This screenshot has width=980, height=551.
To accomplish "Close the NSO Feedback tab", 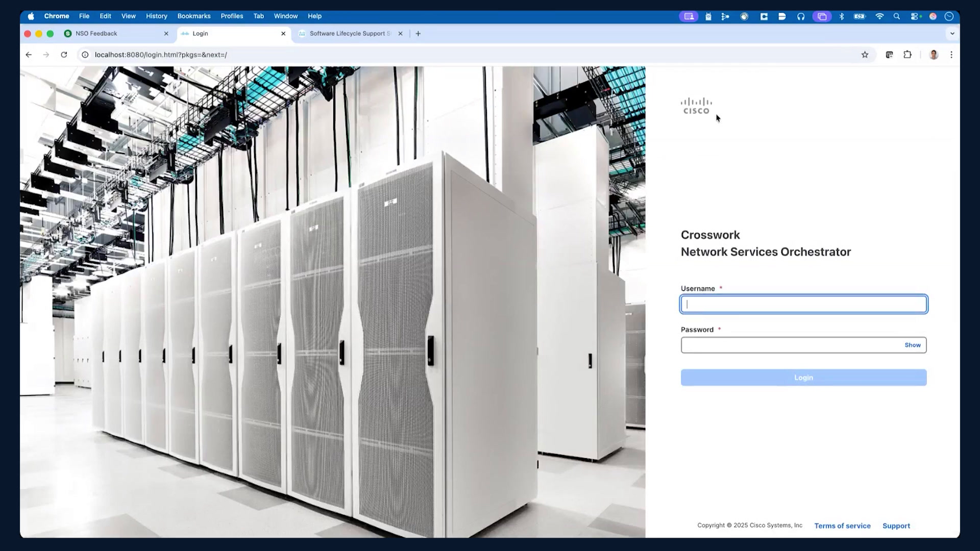I will point(166,34).
